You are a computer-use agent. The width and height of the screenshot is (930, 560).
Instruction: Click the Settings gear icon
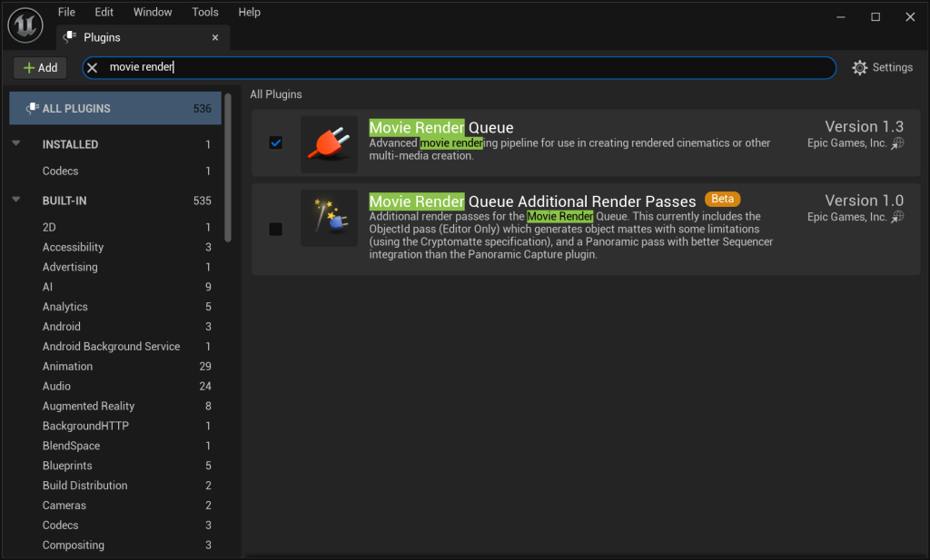click(x=859, y=67)
